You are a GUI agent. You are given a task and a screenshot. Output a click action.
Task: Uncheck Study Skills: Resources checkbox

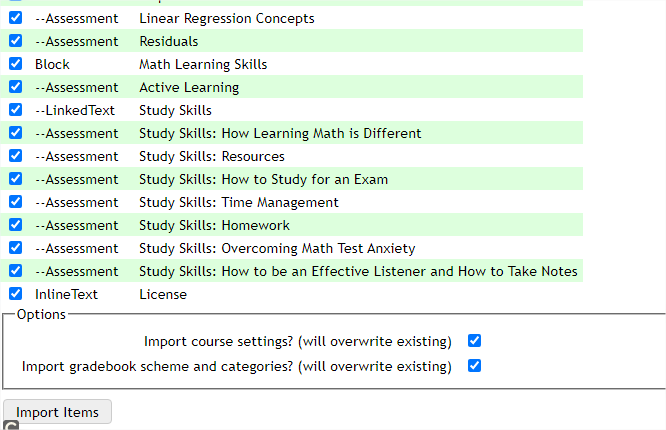click(15, 156)
